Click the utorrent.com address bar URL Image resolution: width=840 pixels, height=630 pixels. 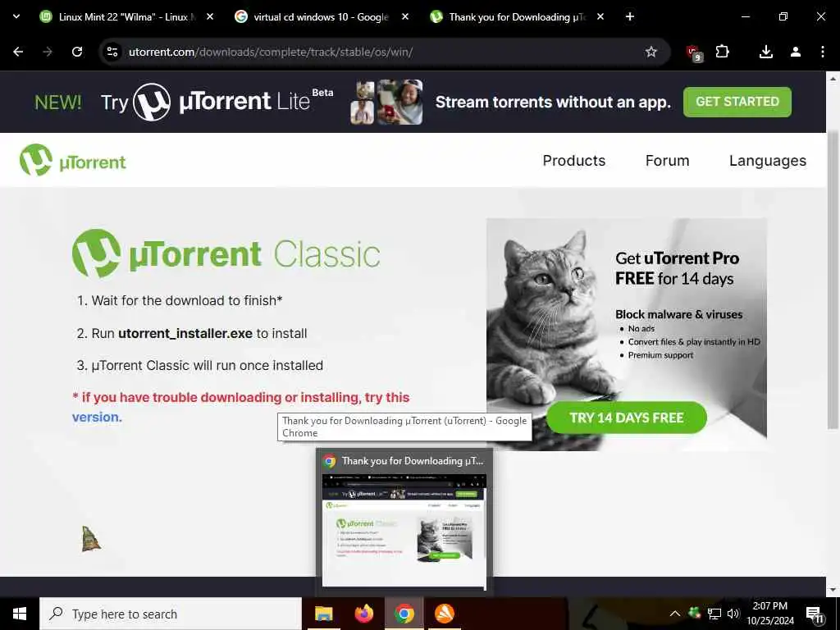(x=271, y=52)
